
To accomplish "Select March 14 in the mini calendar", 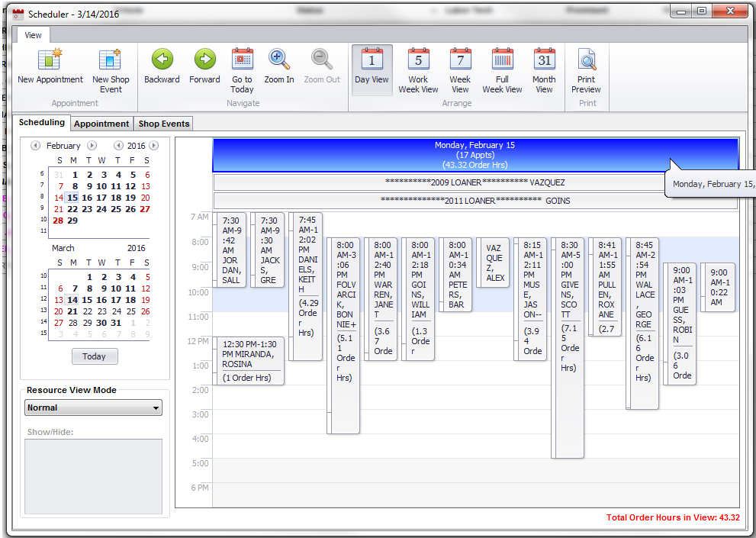I will pos(72,300).
